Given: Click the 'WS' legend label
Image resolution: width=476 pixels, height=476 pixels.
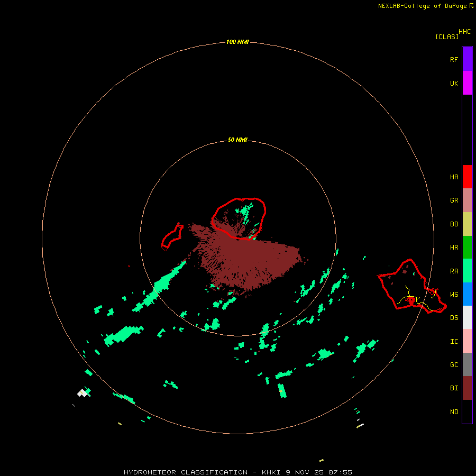Looking at the screenshot, I should (x=454, y=295).
